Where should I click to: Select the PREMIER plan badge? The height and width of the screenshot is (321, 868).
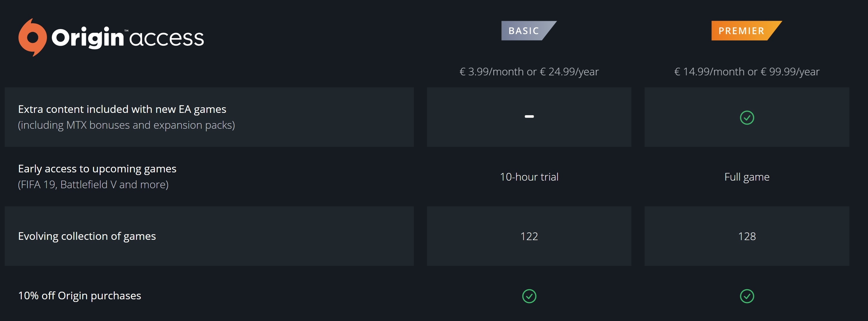click(x=742, y=31)
